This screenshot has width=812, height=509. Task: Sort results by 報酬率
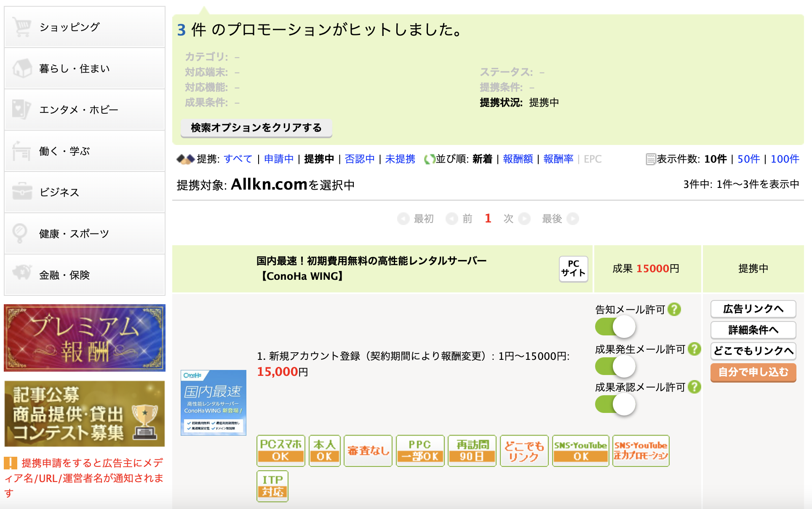(x=558, y=159)
